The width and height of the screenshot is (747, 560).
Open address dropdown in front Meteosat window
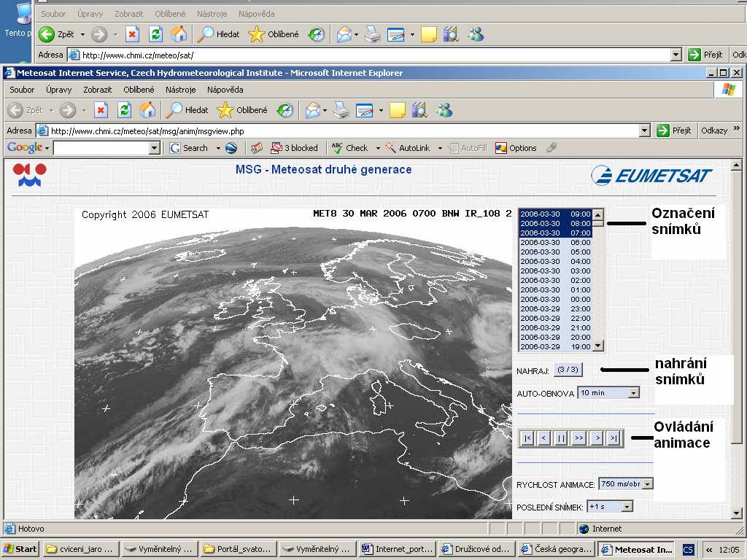point(645,131)
